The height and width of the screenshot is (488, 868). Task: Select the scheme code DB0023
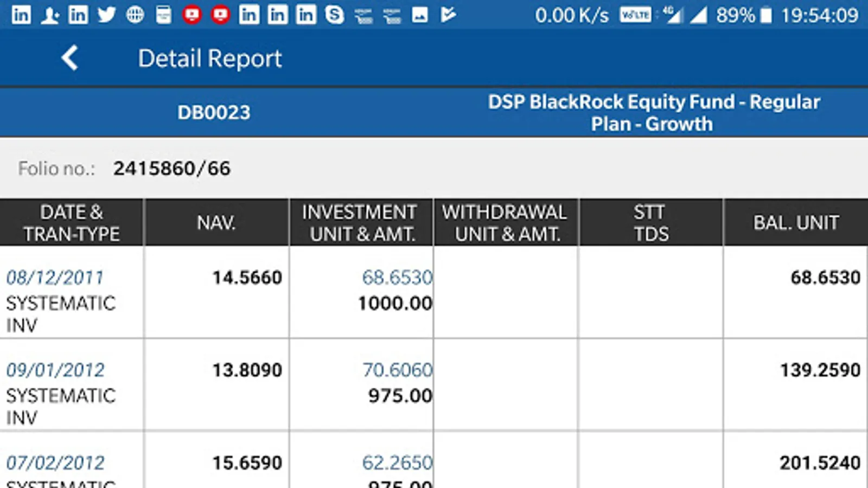click(x=214, y=112)
